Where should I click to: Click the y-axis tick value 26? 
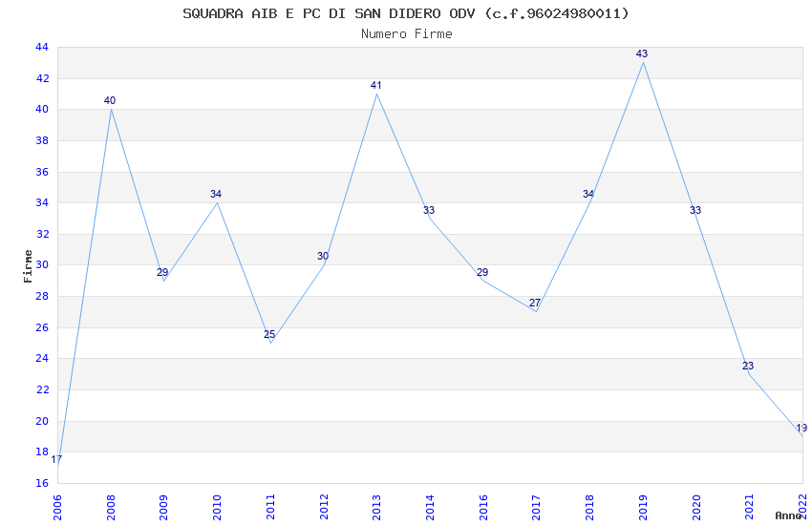point(42,328)
